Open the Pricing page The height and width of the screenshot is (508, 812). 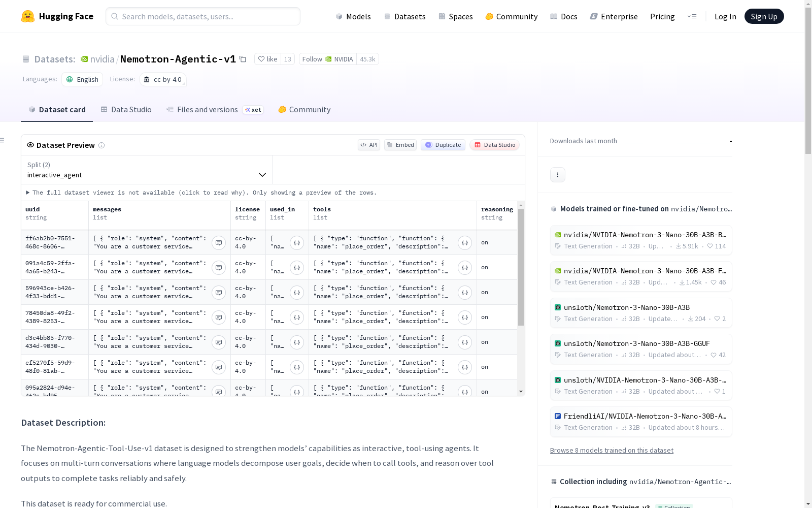pos(662,16)
